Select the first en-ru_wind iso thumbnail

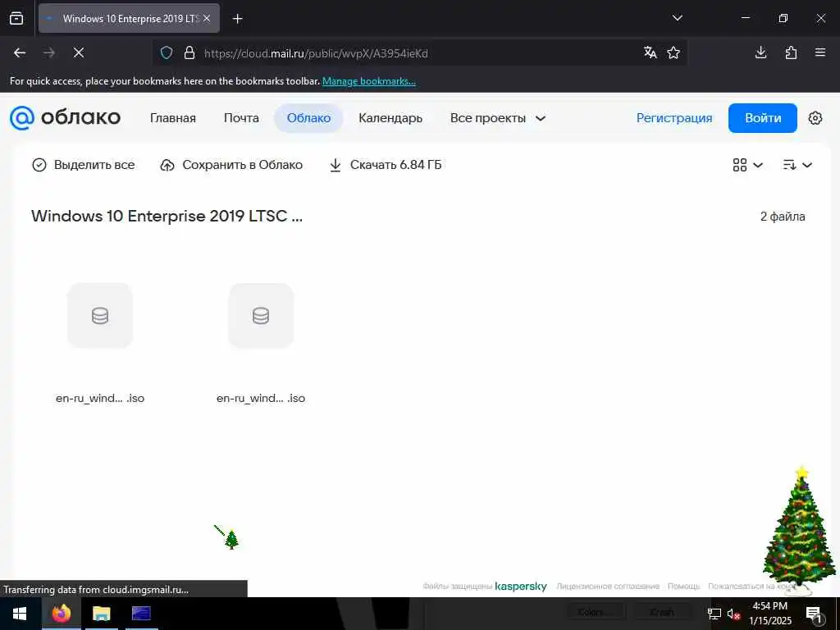coord(100,316)
